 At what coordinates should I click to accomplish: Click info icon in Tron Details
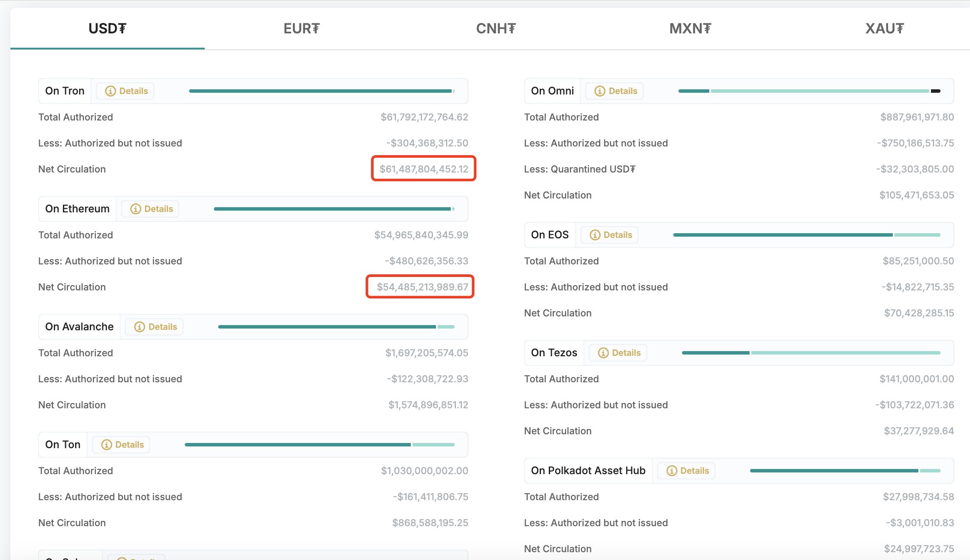tap(110, 91)
